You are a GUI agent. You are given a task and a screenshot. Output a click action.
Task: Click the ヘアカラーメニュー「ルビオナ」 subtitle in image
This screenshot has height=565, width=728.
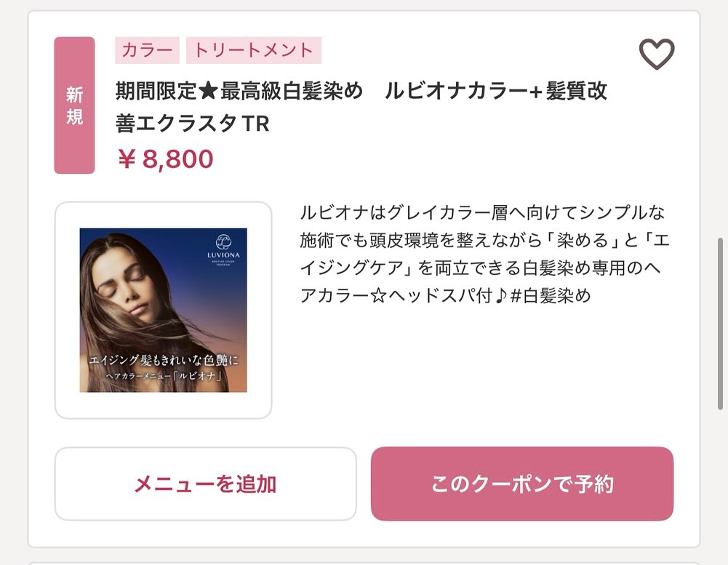click(x=164, y=376)
